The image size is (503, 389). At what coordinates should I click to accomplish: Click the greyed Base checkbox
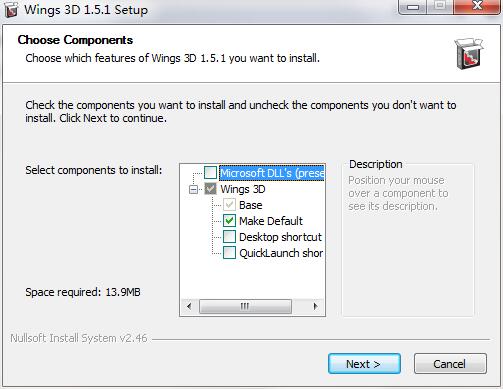229,205
